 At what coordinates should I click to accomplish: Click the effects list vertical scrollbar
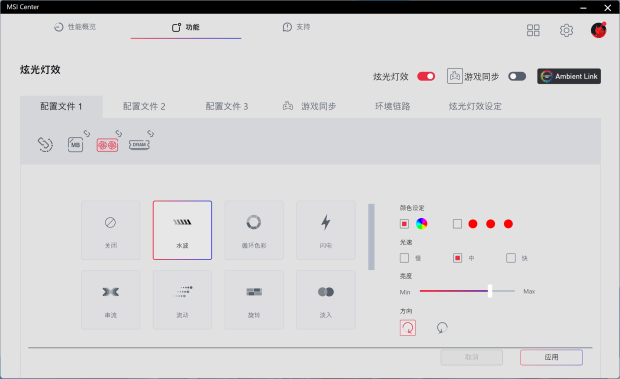tap(371, 237)
